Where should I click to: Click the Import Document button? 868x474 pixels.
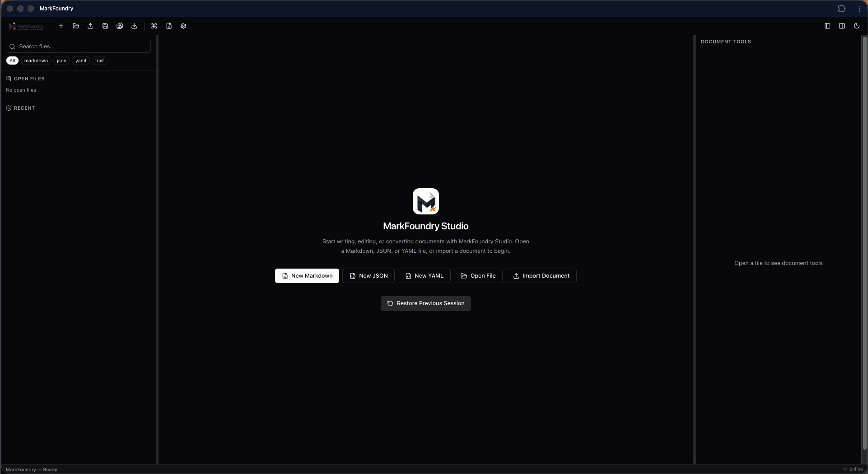click(x=541, y=276)
